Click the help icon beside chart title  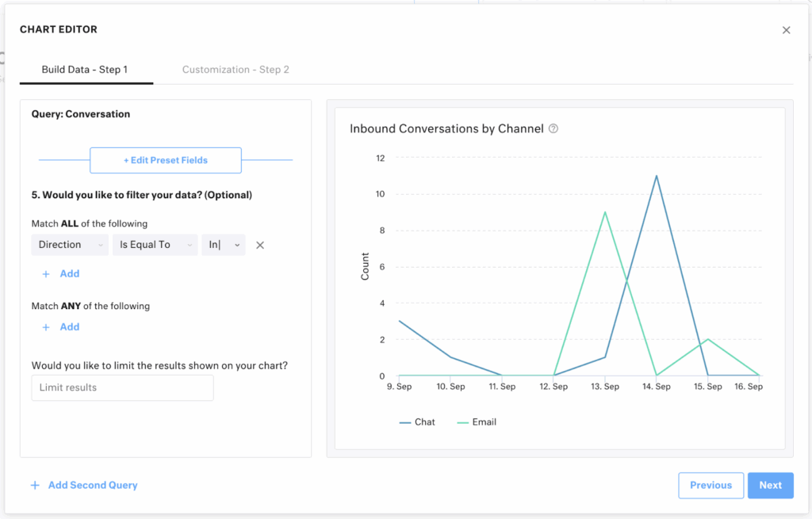tap(553, 128)
